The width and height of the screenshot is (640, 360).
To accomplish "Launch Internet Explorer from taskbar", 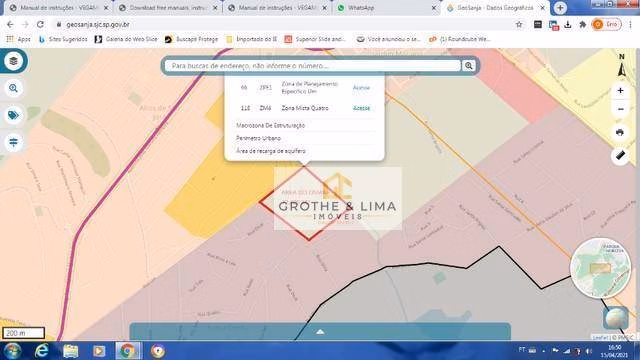I will pos(42,351).
